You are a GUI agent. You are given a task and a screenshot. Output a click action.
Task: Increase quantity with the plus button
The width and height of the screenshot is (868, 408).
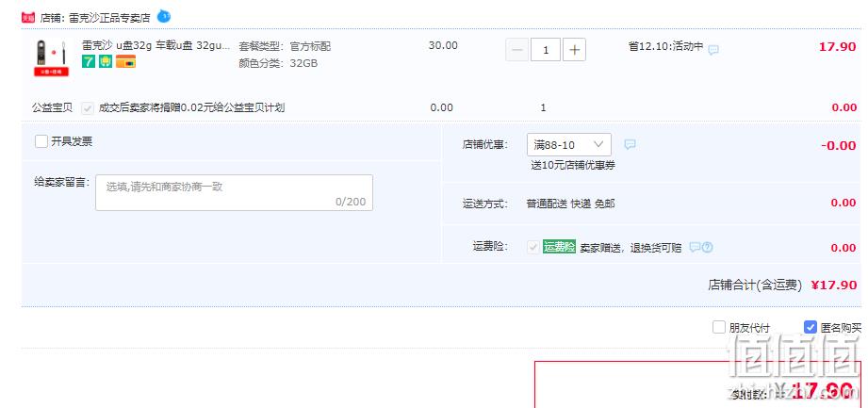point(575,50)
